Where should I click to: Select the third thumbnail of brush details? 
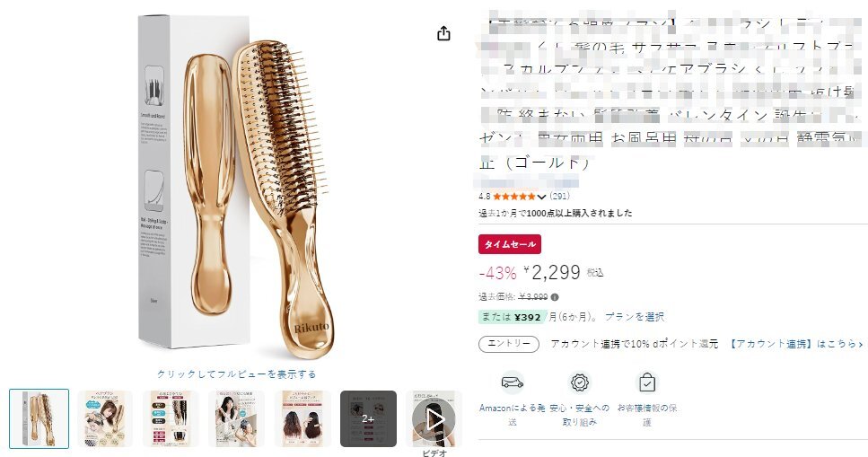[x=171, y=418]
